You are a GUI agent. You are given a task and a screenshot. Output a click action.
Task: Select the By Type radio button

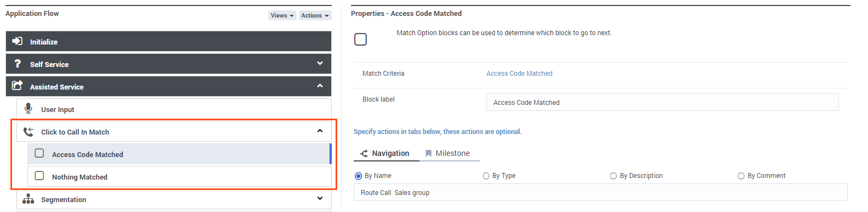486,176
